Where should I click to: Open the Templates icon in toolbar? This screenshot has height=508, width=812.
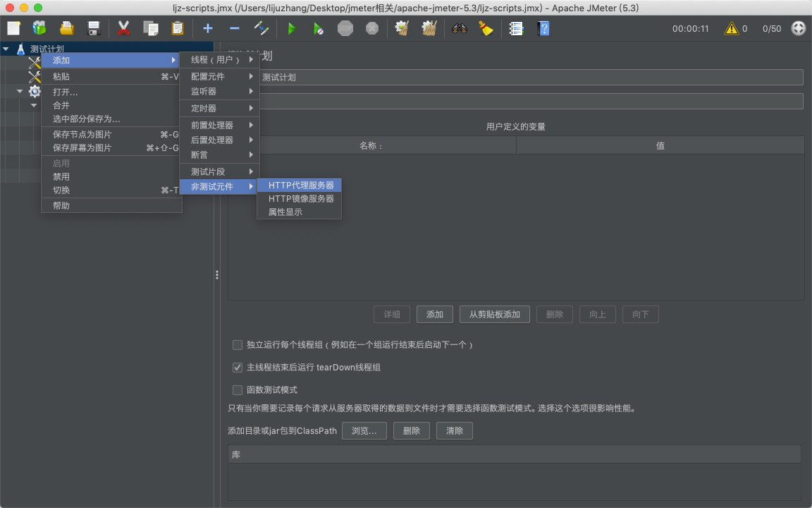(x=39, y=28)
